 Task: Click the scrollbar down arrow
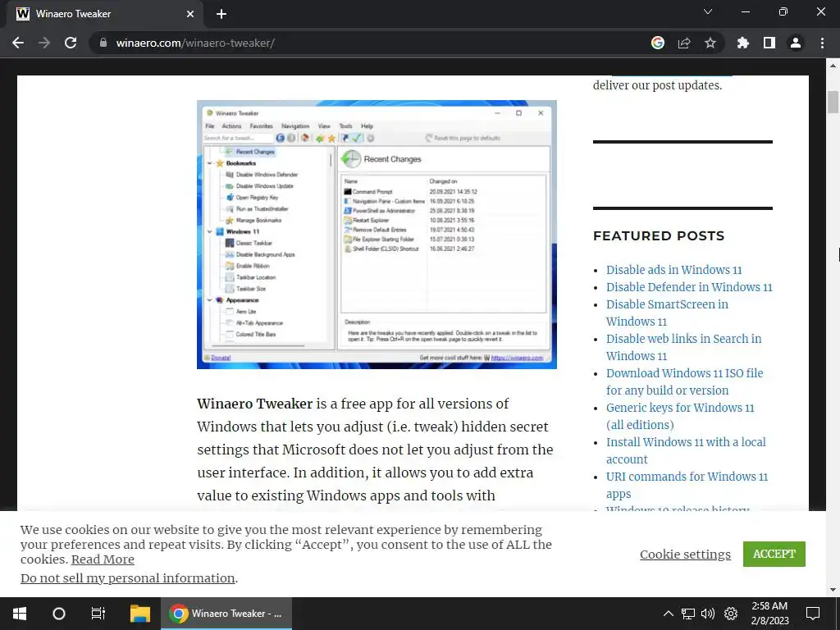833,590
